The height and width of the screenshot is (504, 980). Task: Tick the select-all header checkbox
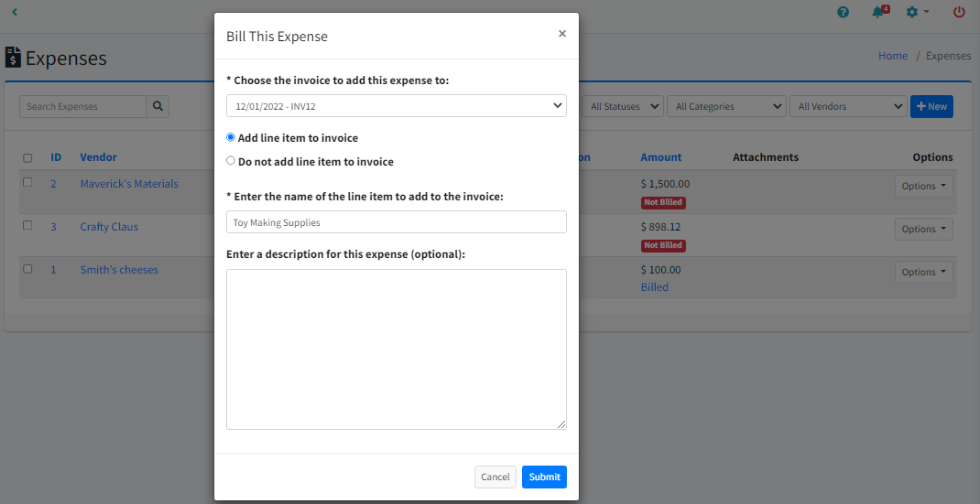(x=27, y=158)
